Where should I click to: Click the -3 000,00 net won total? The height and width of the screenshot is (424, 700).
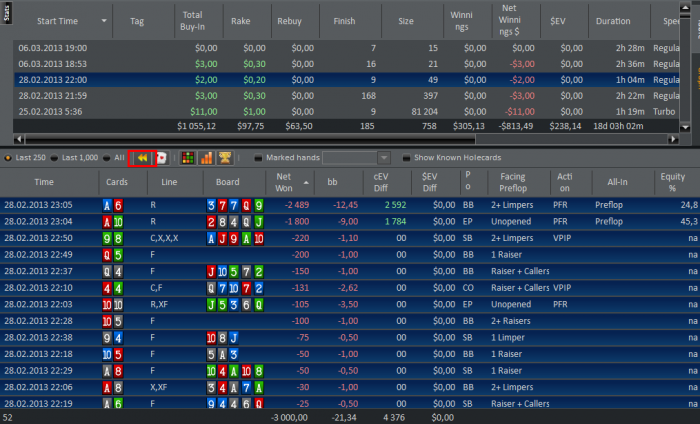tap(289, 418)
